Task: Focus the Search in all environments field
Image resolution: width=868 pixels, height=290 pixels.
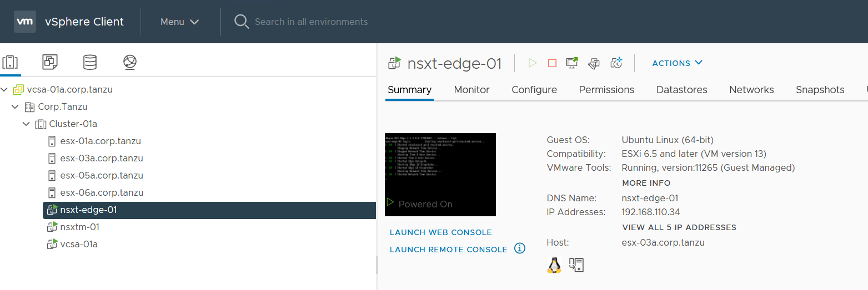Action: click(311, 22)
